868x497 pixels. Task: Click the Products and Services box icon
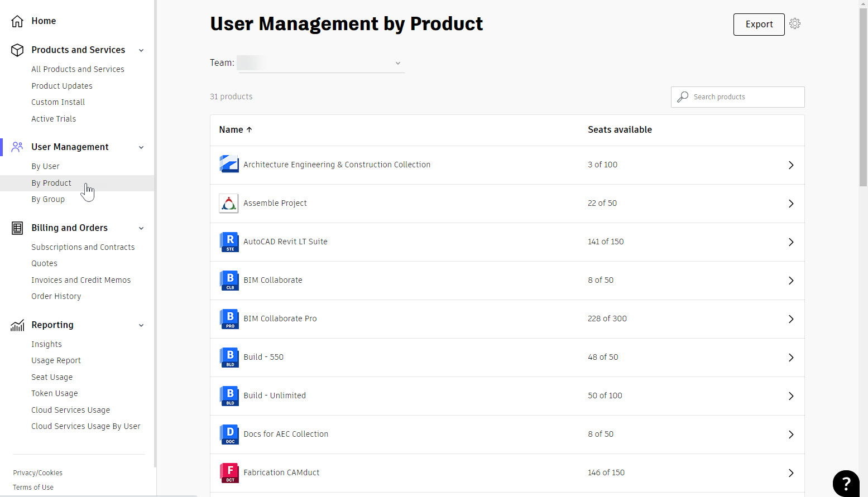pyautogui.click(x=17, y=50)
